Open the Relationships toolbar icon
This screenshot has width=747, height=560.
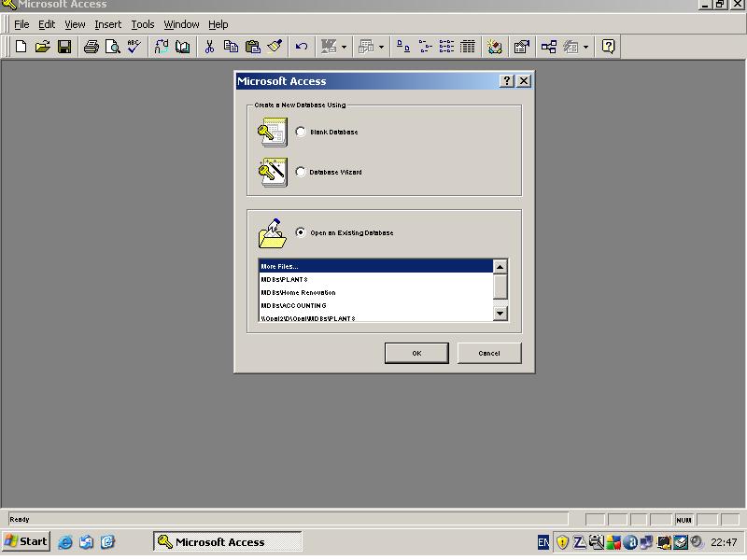point(549,47)
